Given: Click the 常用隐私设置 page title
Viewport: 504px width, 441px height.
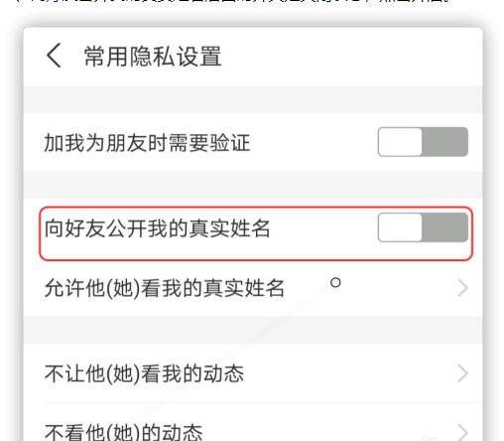Looking at the screenshot, I should pyautogui.click(x=153, y=57).
